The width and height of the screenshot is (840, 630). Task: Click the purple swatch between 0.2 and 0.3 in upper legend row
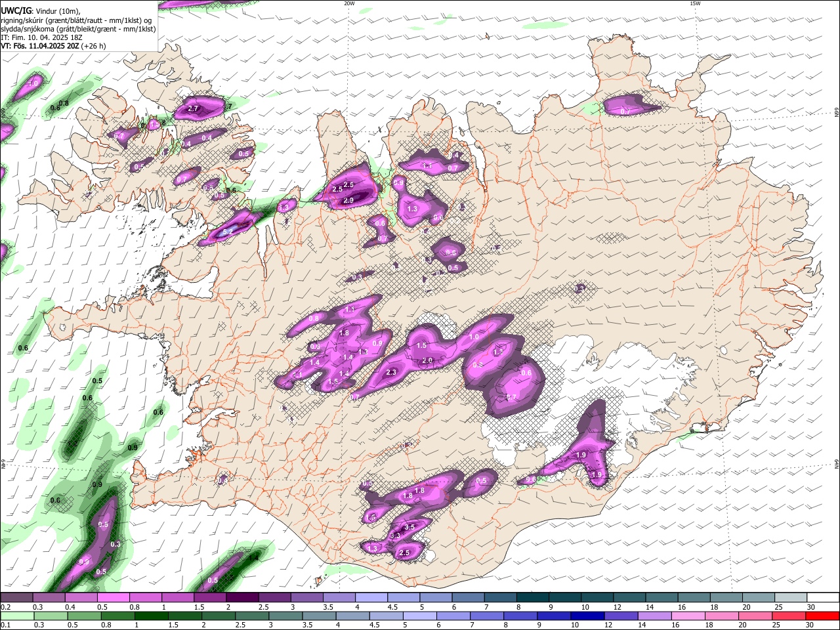click(17, 597)
